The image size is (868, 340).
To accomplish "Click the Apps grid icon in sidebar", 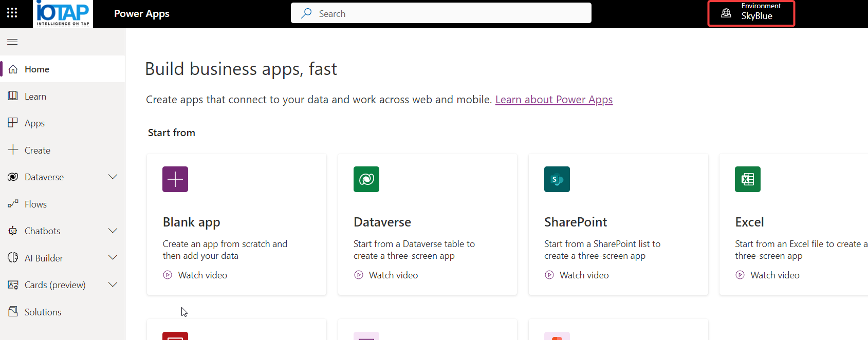I will click(13, 123).
